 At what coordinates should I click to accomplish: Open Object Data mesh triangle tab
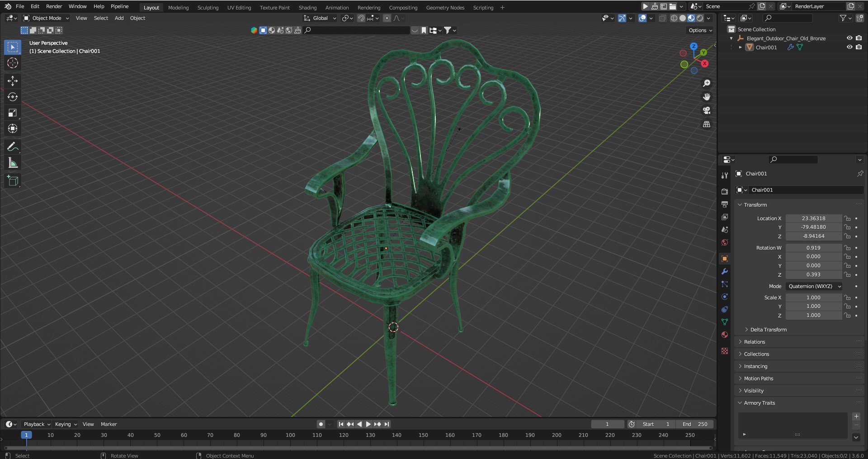(x=725, y=322)
